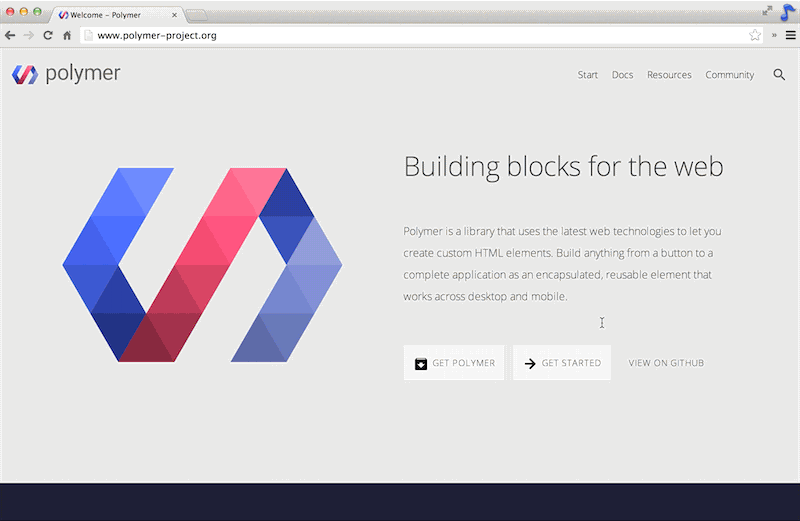Open the Chrome hamburger menu
The width and height of the screenshot is (800, 521).
[790, 35]
